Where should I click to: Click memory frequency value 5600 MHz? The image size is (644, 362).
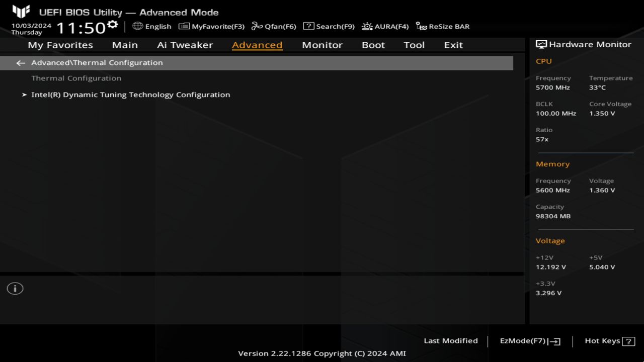pyautogui.click(x=552, y=191)
